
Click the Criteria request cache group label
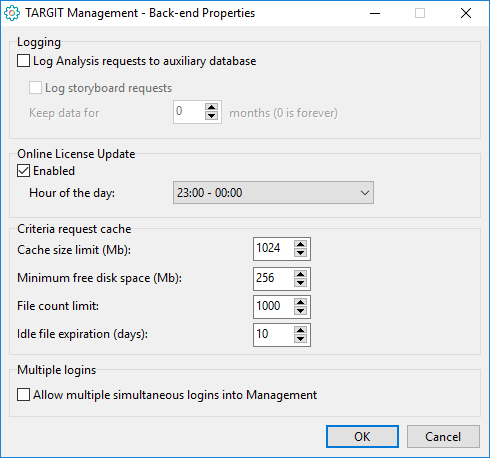(x=74, y=229)
